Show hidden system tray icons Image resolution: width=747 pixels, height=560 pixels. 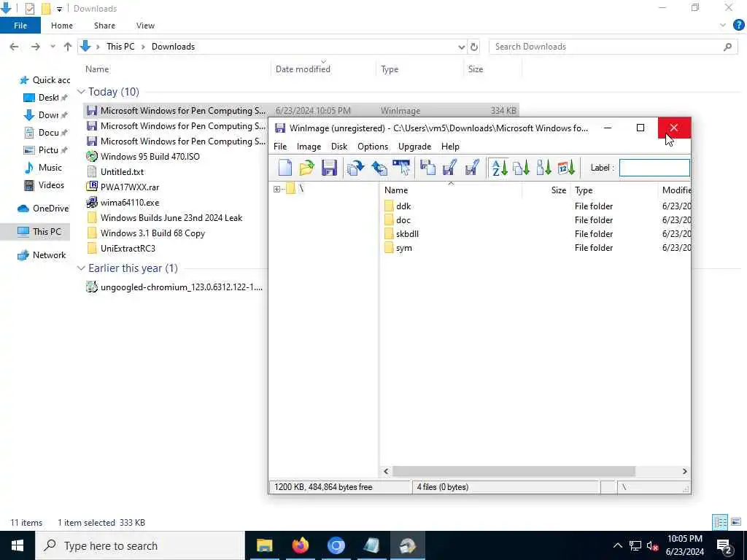617,545
